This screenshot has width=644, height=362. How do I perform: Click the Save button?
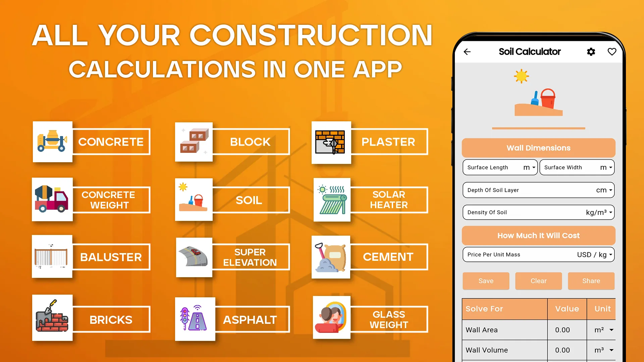pos(486,281)
